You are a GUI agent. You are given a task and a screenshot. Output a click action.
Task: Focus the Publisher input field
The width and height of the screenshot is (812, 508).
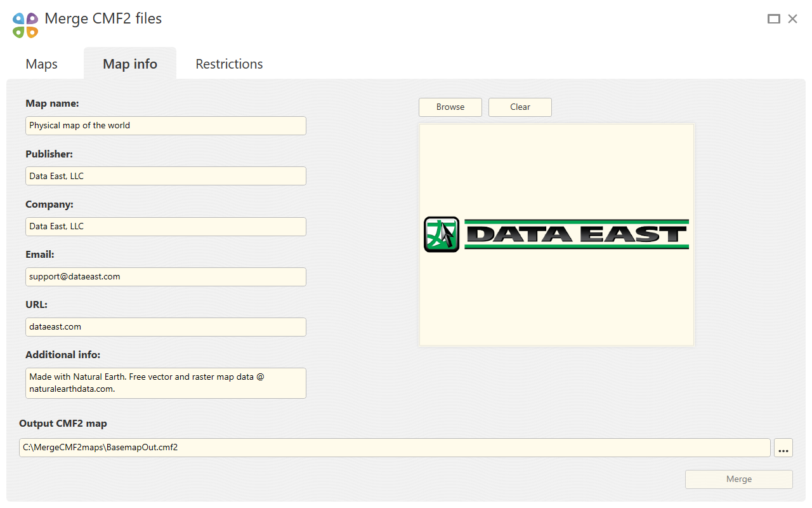pyautogui.click(x=166, y=176)
